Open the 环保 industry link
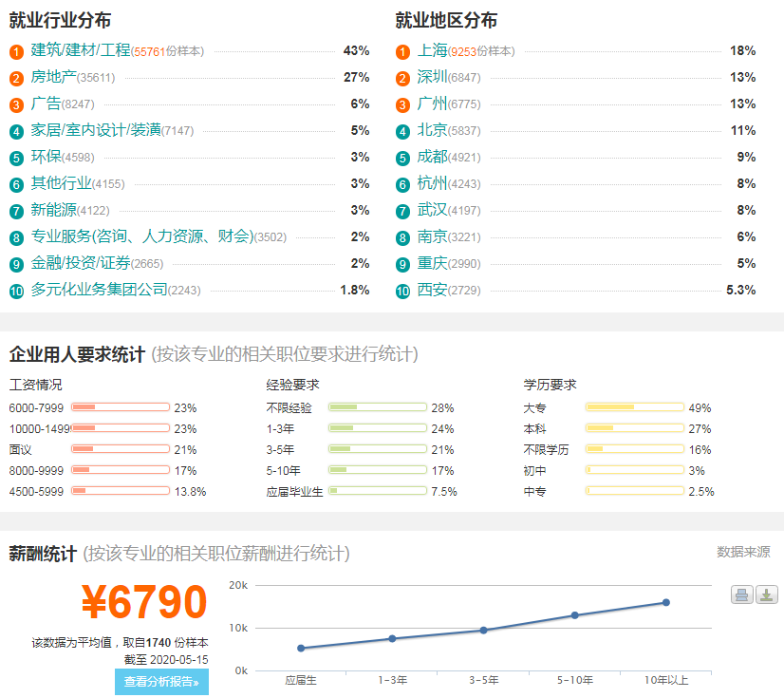The width and height of the screenshot is (784, 698). click(x=46, y=156)
